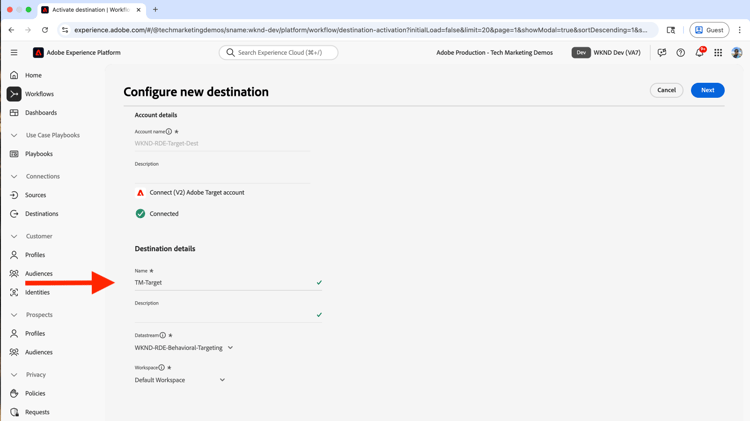Click the WKND-RDE-Target-Dest account name

click(x=166, y=143)
